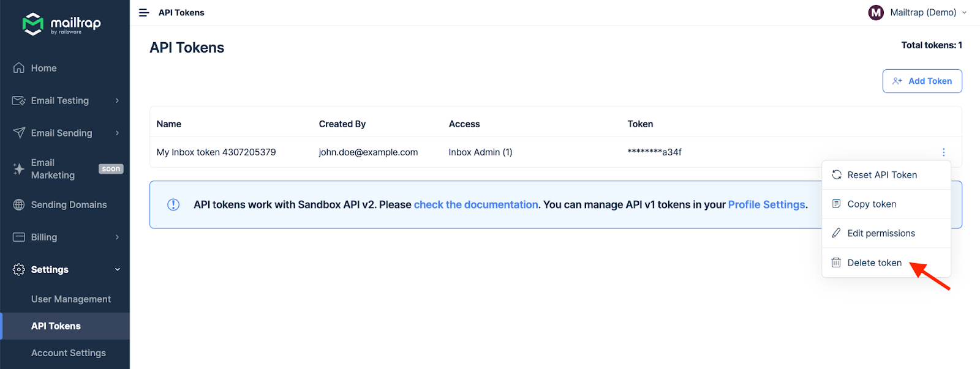Click the info icon in the notice banner
This screenshot has width=980, height=369.
click(x=173, y=205)
